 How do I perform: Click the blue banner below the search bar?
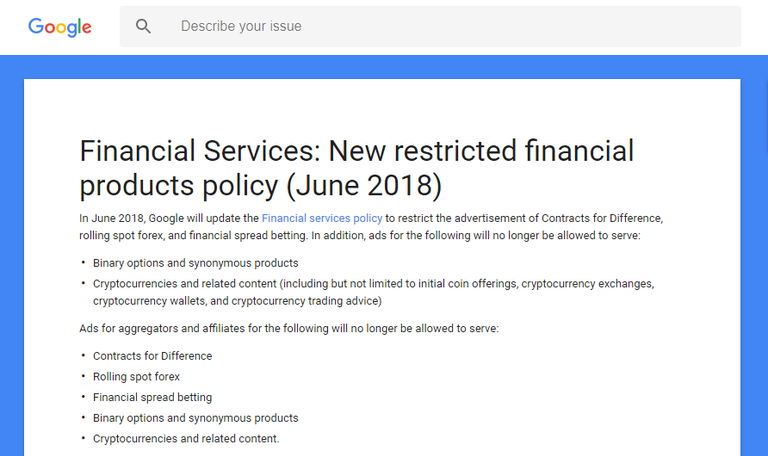tap(382, 67)
